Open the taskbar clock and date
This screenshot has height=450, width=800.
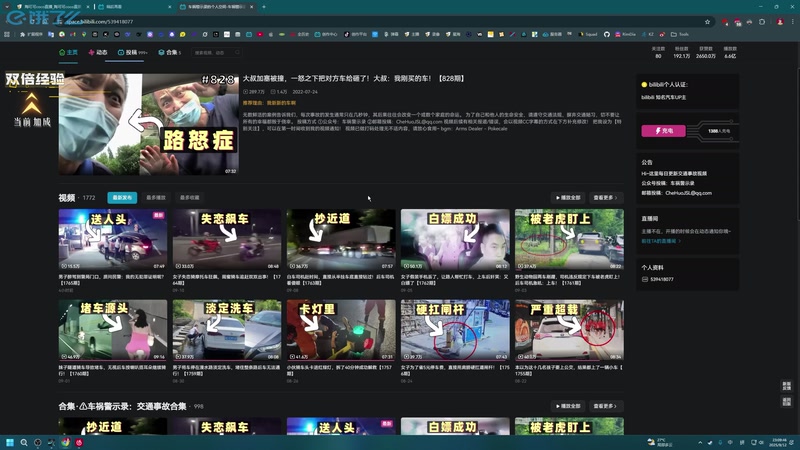pyautogui.click(x=779, y=442)
